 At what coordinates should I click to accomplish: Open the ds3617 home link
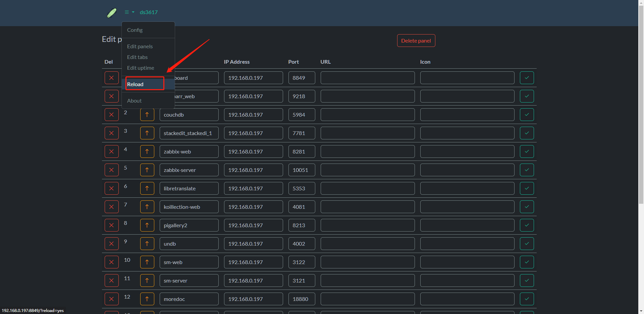(149, 12)
